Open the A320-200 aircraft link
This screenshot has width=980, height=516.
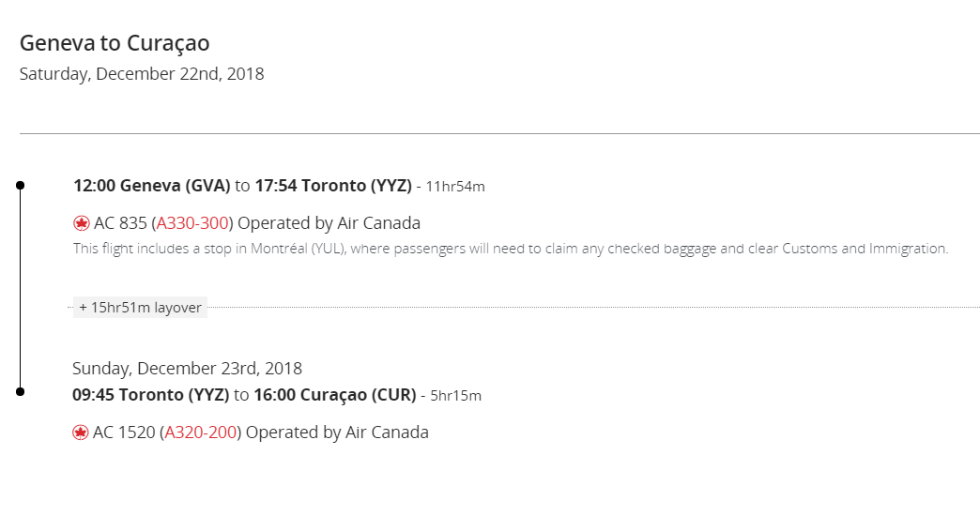200,433
